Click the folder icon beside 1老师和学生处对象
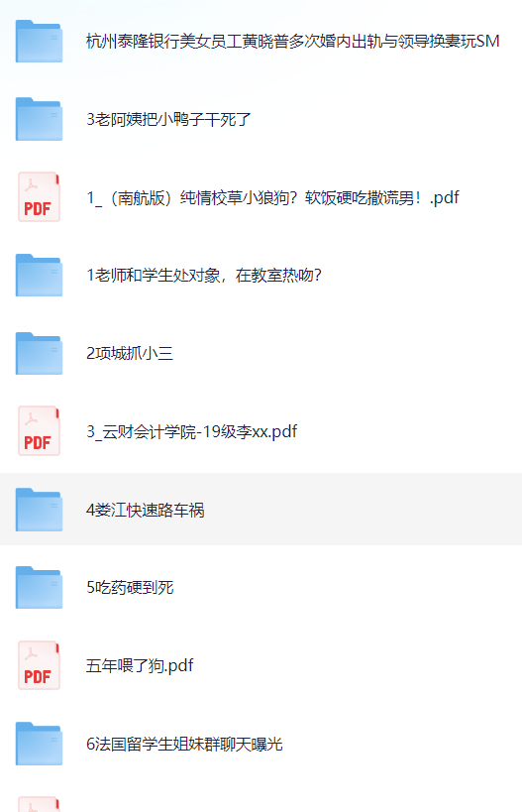Screen dimensions: 522x812 pyautogui.click(x=39, y=275)
